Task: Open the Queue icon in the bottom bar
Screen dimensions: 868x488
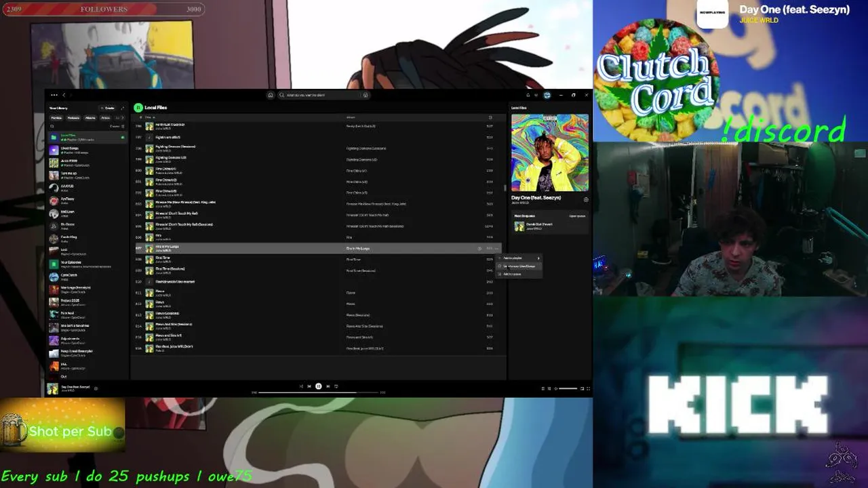Action: pos(542,388)
